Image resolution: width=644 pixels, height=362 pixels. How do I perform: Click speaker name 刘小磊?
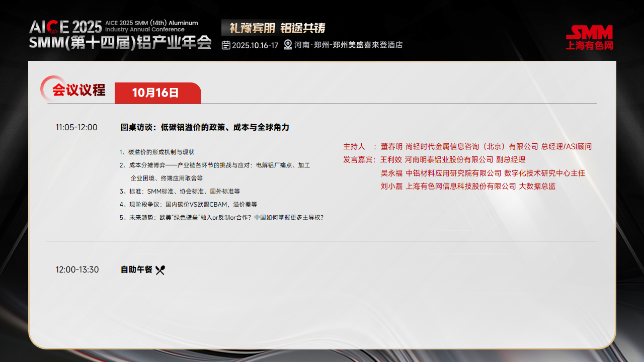391,187
